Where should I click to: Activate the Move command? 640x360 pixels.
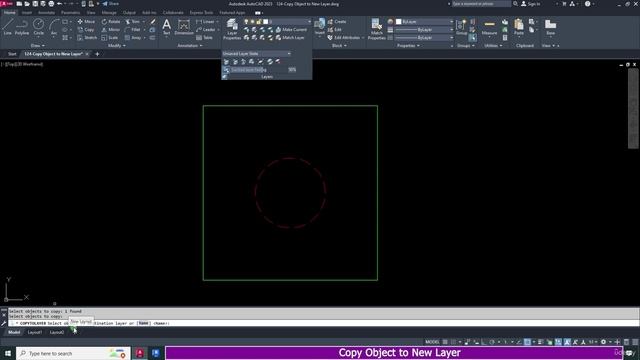click(86, 22)
